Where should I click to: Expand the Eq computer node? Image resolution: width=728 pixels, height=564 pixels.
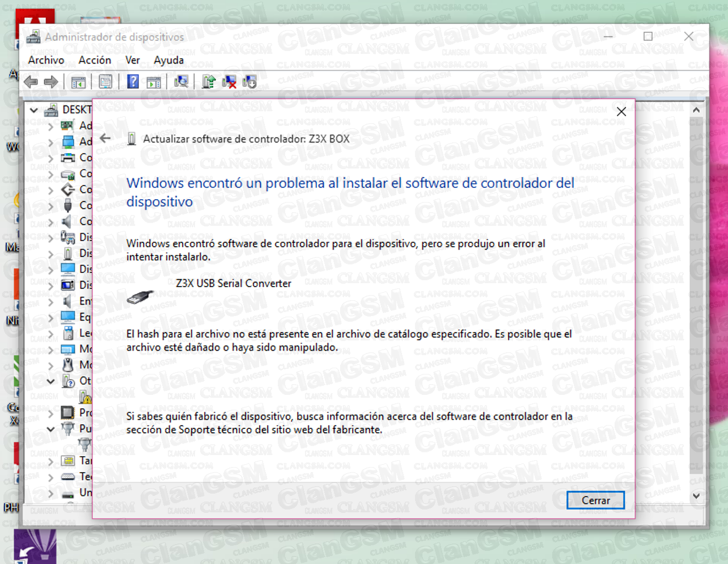click(x=50, y=317)
